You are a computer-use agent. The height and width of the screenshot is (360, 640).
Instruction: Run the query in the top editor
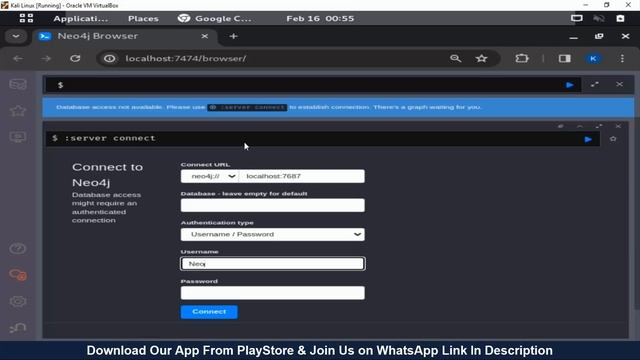pos(570,85)
